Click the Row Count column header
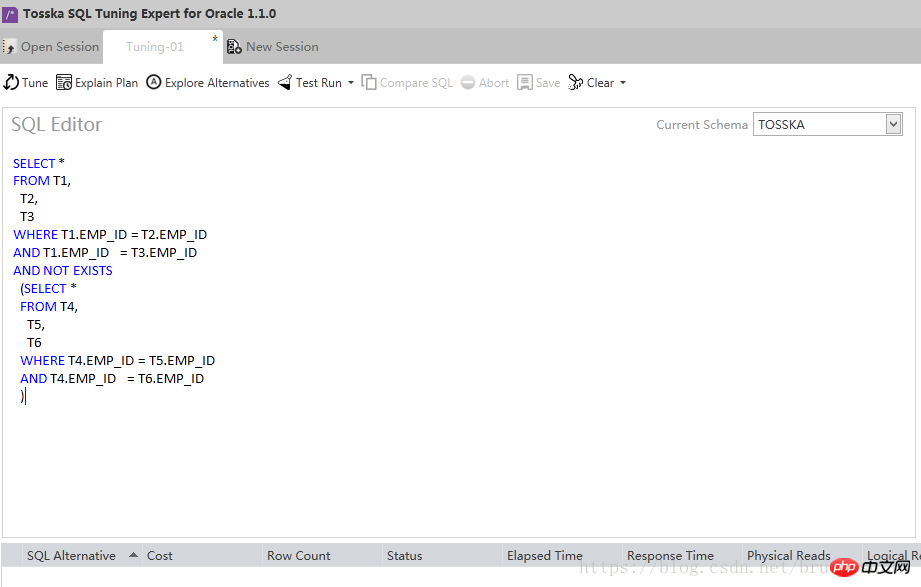Image resolution: width=921 pixels, height=587 pixels. [x=298, y=556]
